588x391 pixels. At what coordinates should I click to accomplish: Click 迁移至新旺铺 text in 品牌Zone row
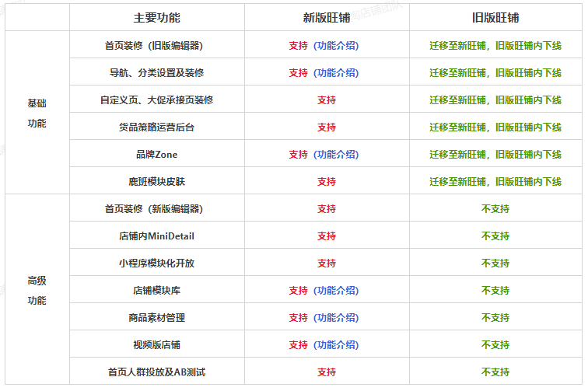pos(458,155)
